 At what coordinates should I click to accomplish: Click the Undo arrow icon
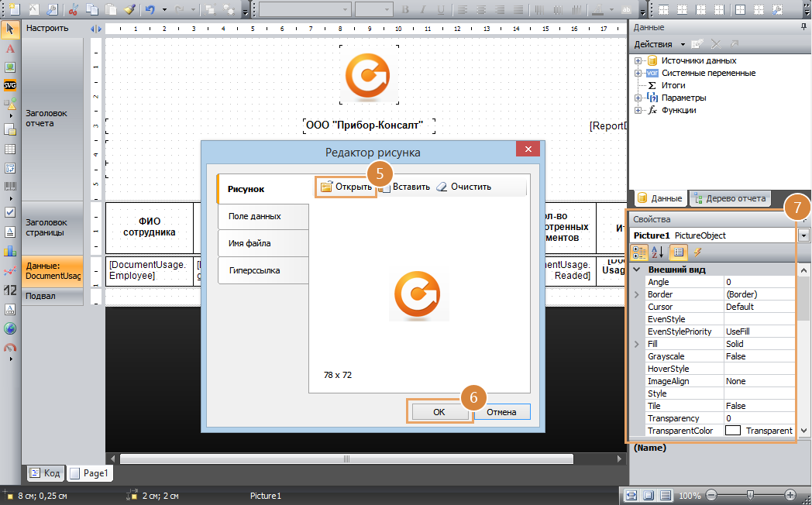pos(150,10)
